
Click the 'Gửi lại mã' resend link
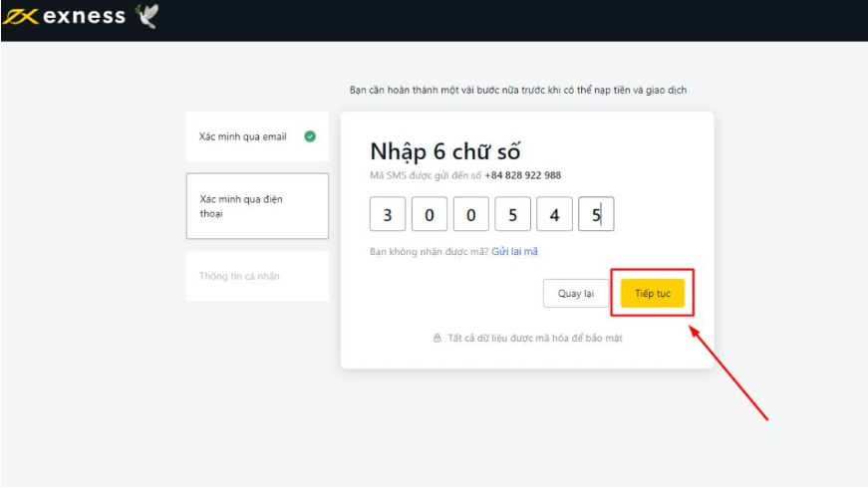click(514, 252)
